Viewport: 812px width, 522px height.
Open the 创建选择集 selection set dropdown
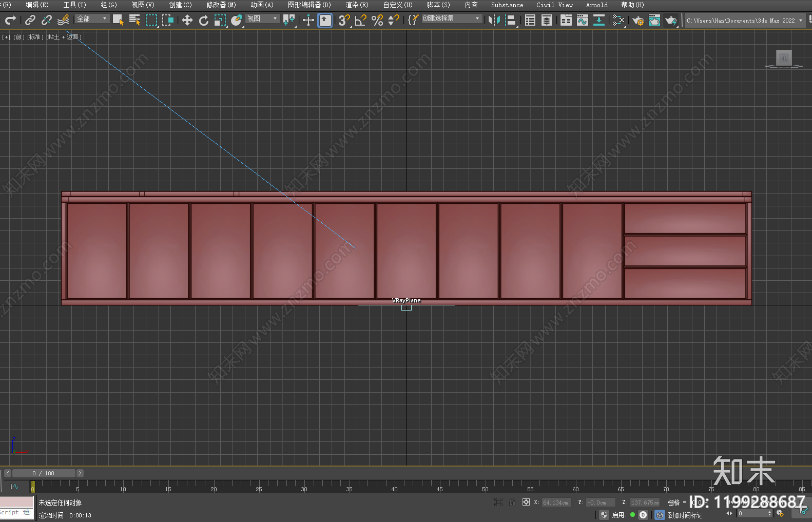point(452,18)
